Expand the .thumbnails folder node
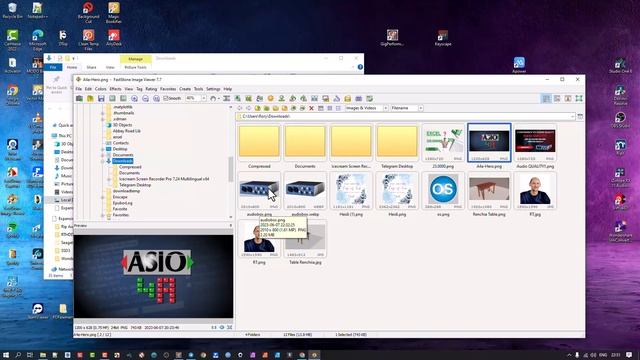The height and width of the screenshot is (360, 640). tap(103, 113)
